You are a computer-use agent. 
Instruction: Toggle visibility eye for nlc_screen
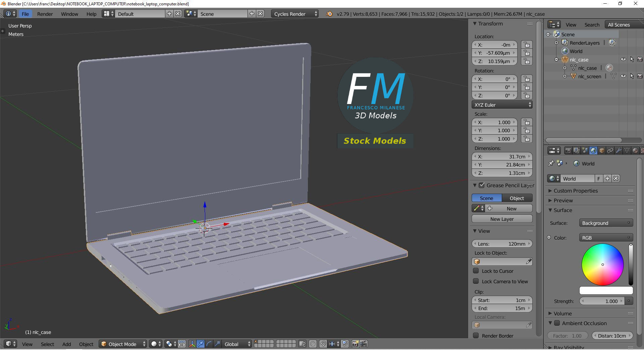[623, 76]
